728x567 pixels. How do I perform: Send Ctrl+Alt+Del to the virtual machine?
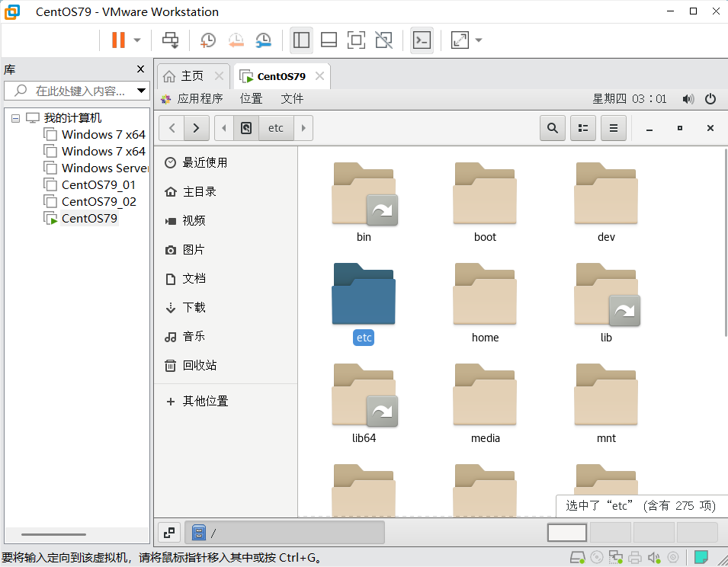[171, 40]
